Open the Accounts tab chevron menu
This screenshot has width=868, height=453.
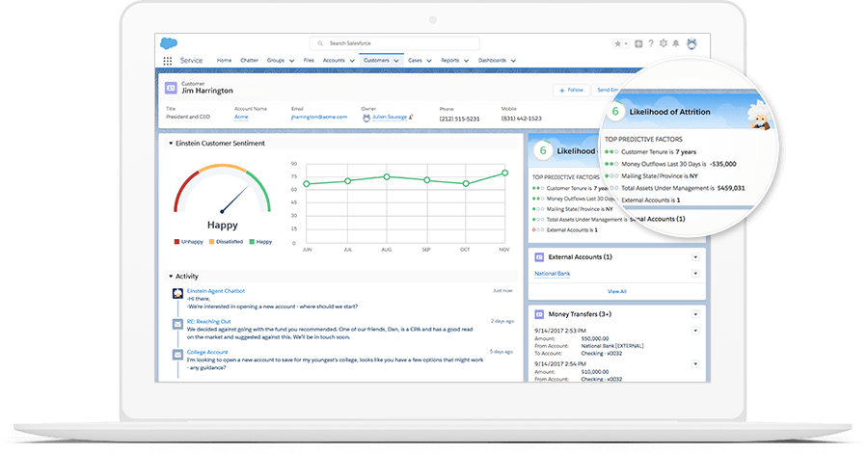point(352,61)
